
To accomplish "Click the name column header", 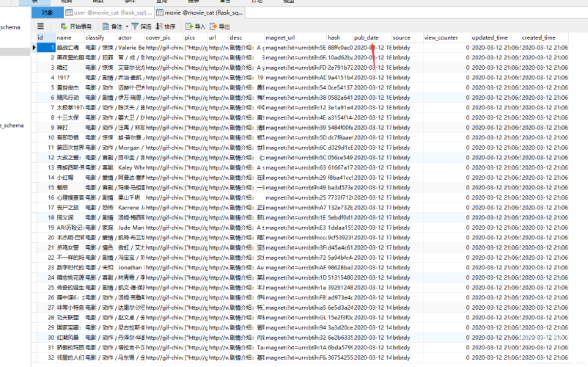I will pos(70,37).
